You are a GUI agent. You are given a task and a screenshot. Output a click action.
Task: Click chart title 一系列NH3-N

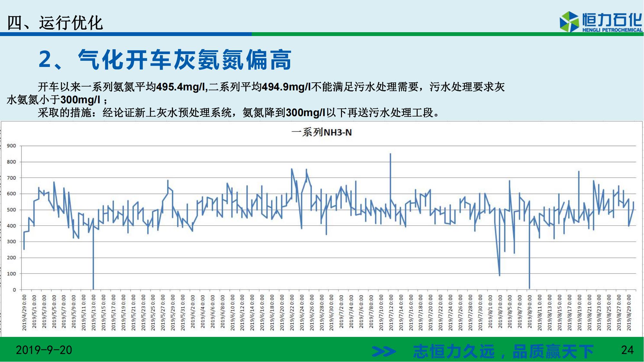[321, 132]
